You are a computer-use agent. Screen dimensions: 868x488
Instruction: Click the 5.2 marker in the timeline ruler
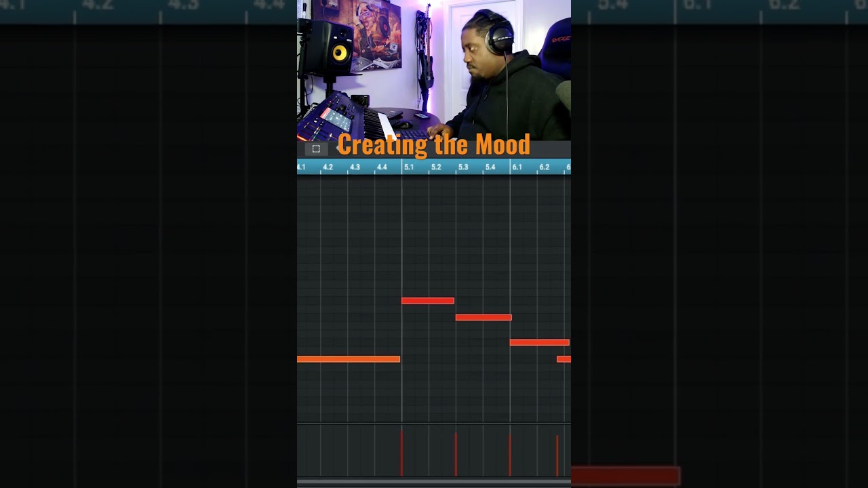pos(436,167)
